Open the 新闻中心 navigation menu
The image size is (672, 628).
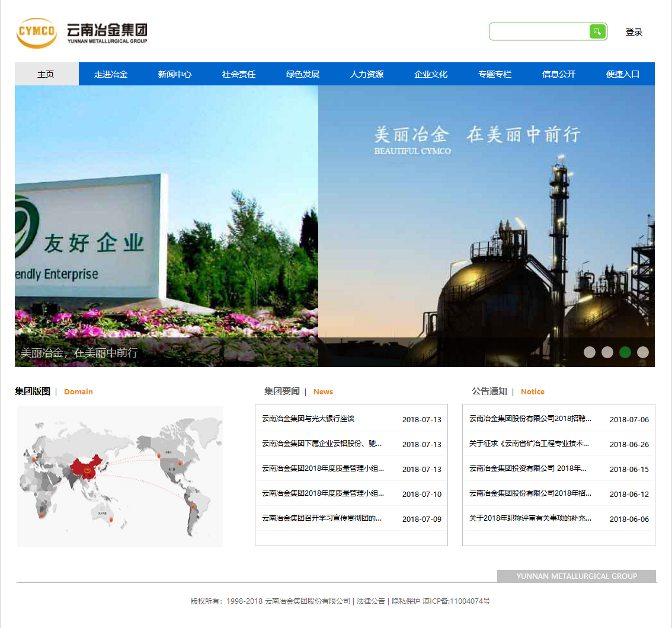click(175, 74)
